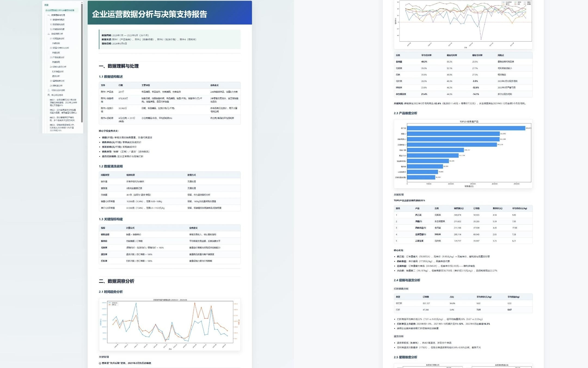Click the '食用菌' row in the gross margin table
The height and width of the screenshot is (368, 588).
[x=463, y=62]
